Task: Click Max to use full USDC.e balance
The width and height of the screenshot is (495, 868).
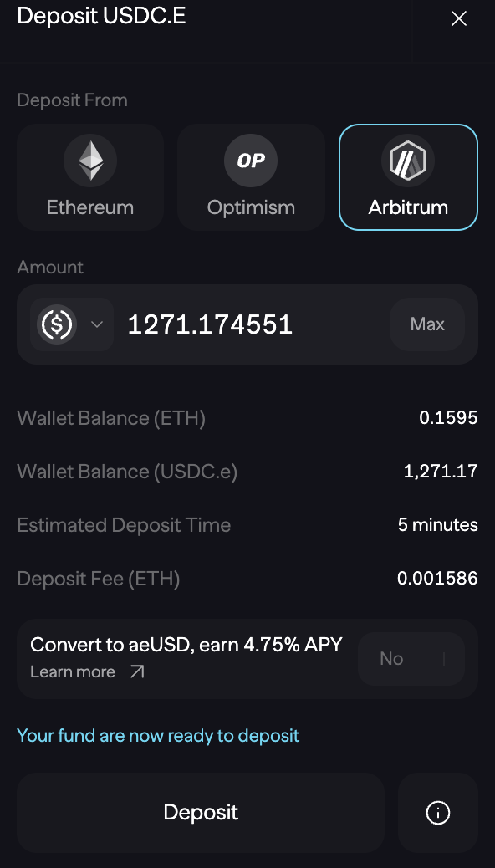Action: (427, 324)
